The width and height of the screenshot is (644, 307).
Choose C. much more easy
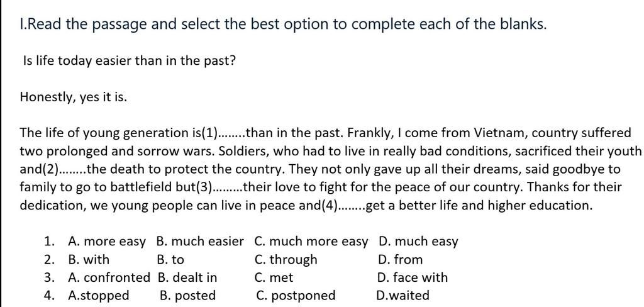pyautogui.click(x=311, y=242)
